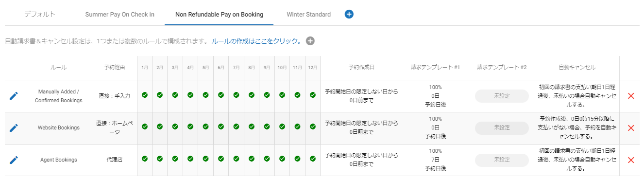Select the Winter Standard tab

tap(309, 14)
